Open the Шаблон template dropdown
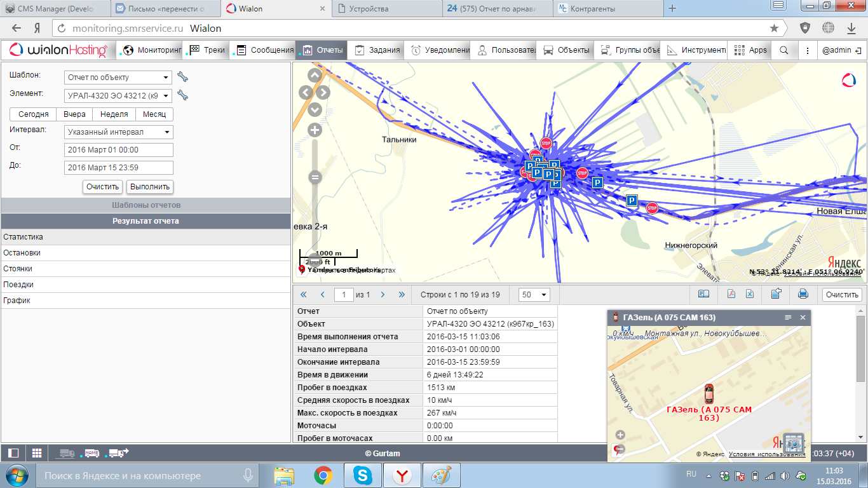Screen dimensions: 868x488 point(118,77)
